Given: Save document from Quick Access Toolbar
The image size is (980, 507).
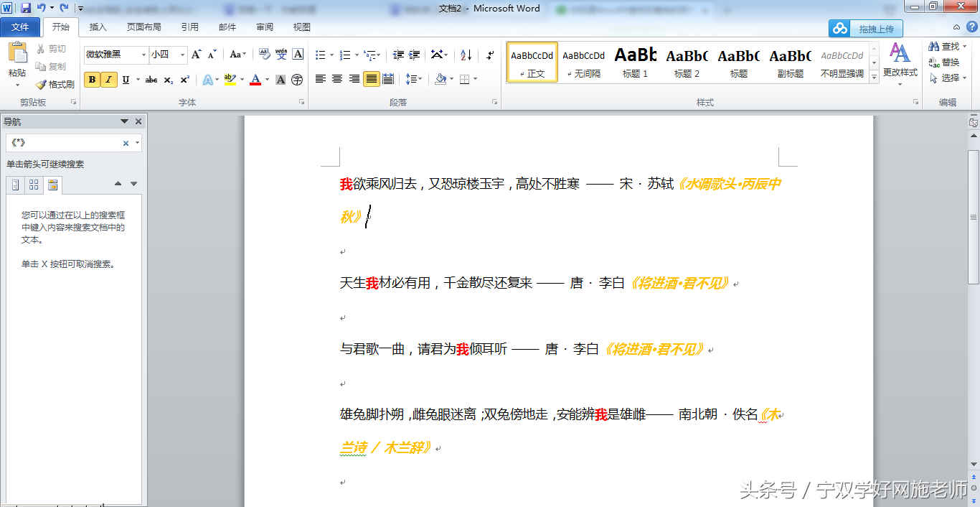Looking at the screenshot, I should (x=26, y=8).
